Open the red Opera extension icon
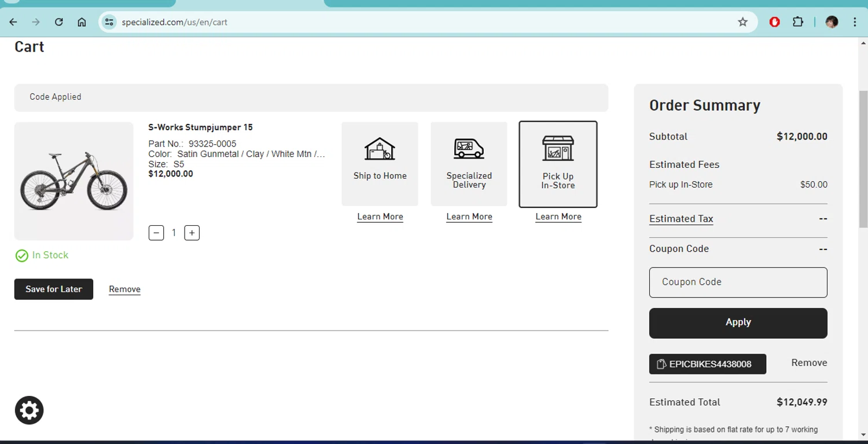Viewport: 868px width, 444px height. (x=775, y=22)
